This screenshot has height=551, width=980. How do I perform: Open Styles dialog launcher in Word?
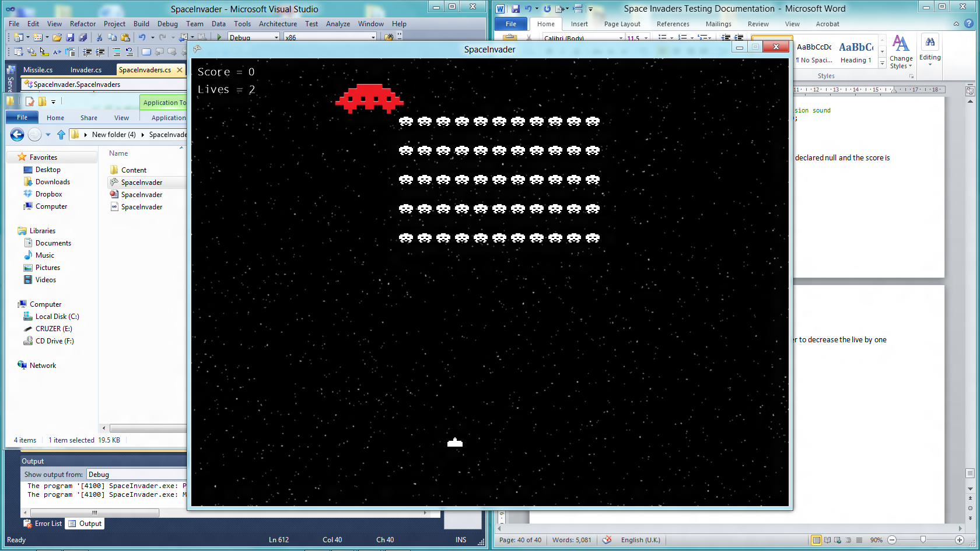click(911, 76)
